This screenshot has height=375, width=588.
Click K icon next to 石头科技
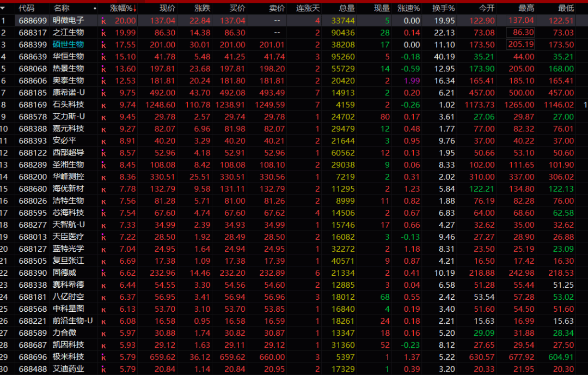(x=103, y=106)
